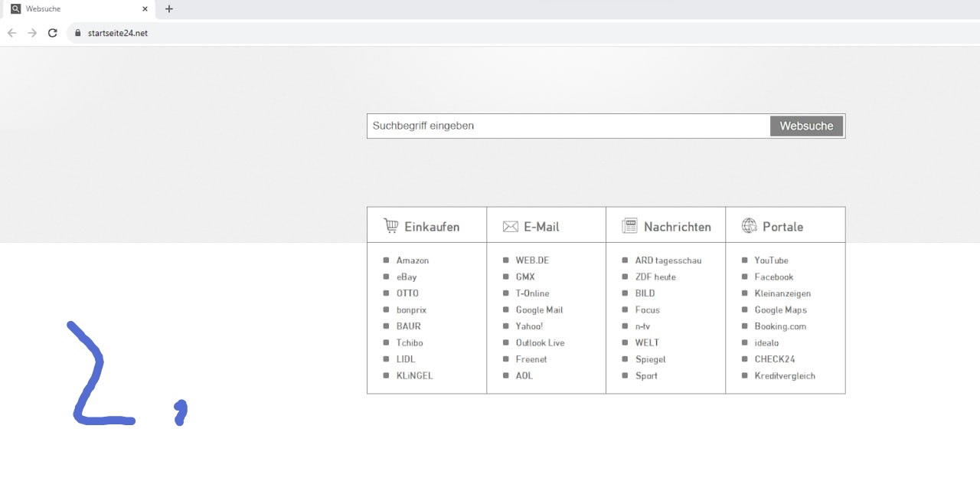Open the BAUR link
Image resolution: width=980 pixels, height=491 pixels.
coord(408,326)
